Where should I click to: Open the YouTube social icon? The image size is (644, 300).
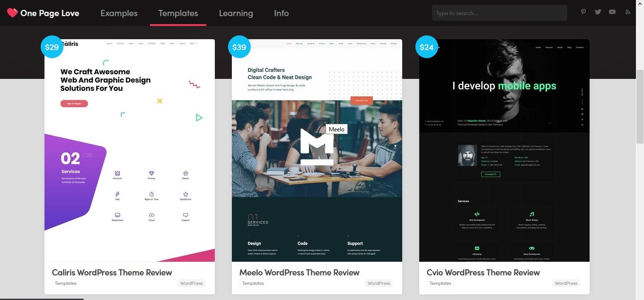(612, 12)
